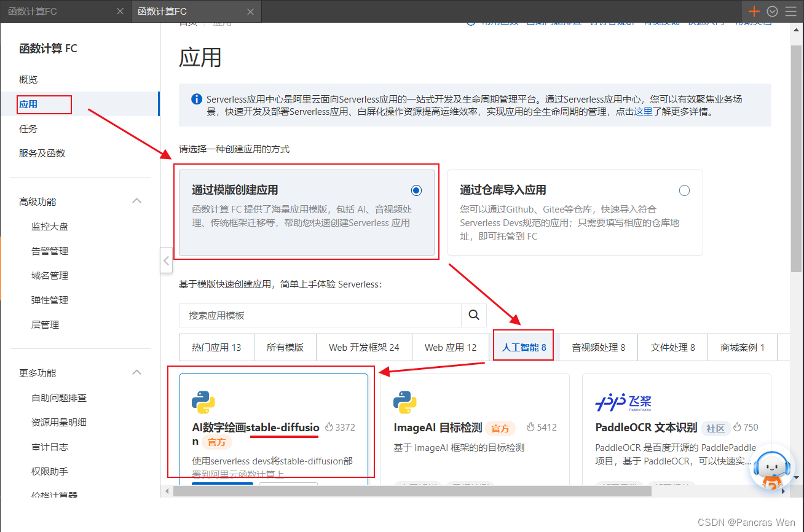
Task: Open the PaddleOCR 文本识别 card title
Action: click(x=646, y=427)
